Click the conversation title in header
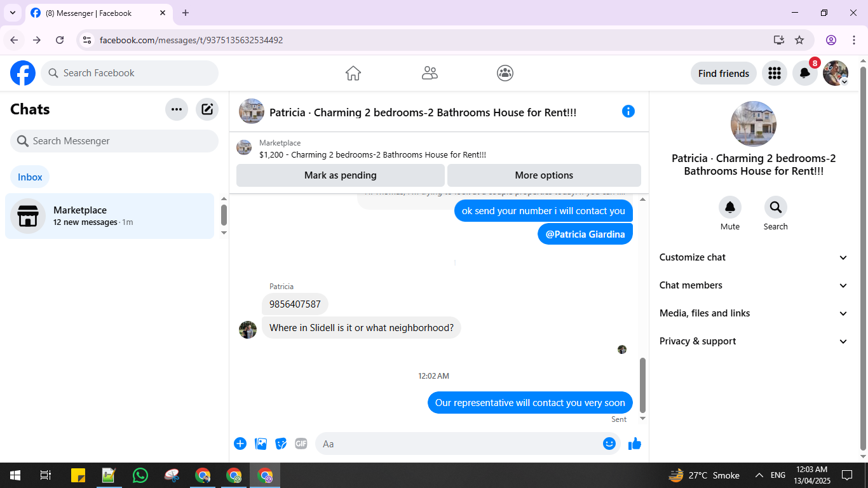Viewport: 868px width, 488px height. 423,112
